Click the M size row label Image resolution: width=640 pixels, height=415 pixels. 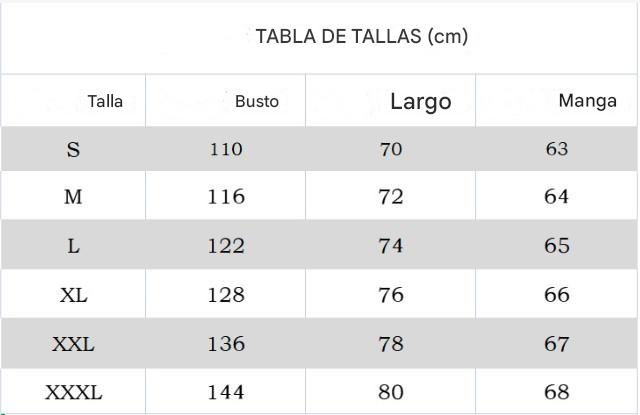coord(73,197)
